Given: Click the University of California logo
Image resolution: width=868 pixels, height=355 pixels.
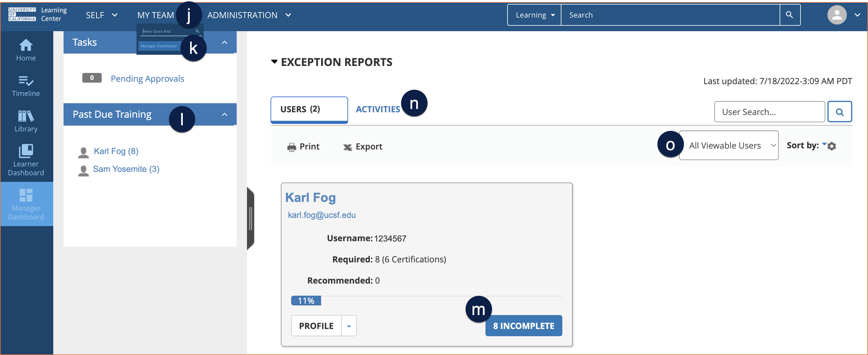Looking at the screenshot, I should click(x=22, y=15).
